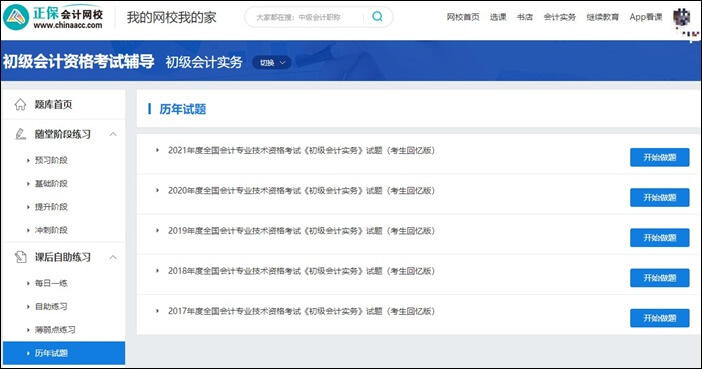702x369 pixels.
Task: Click 我的网校我的家 header text
Action: 171,17
